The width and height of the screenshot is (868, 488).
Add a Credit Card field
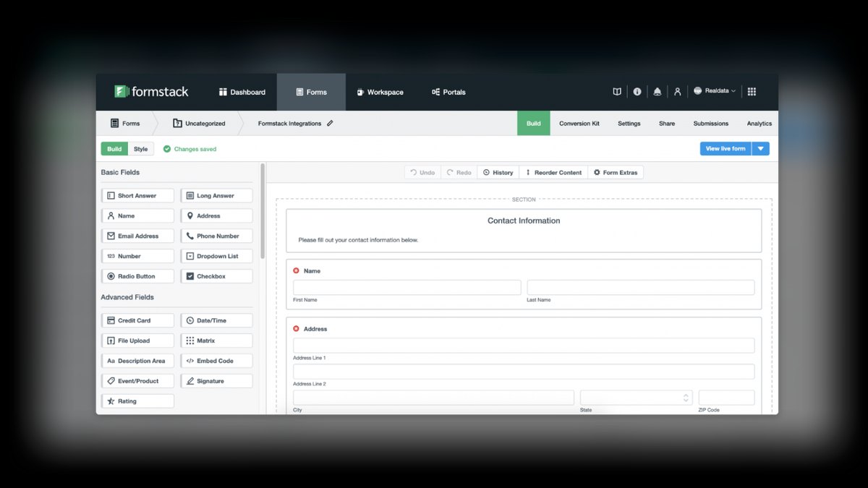pyautogui.click(x=137, y=320)
